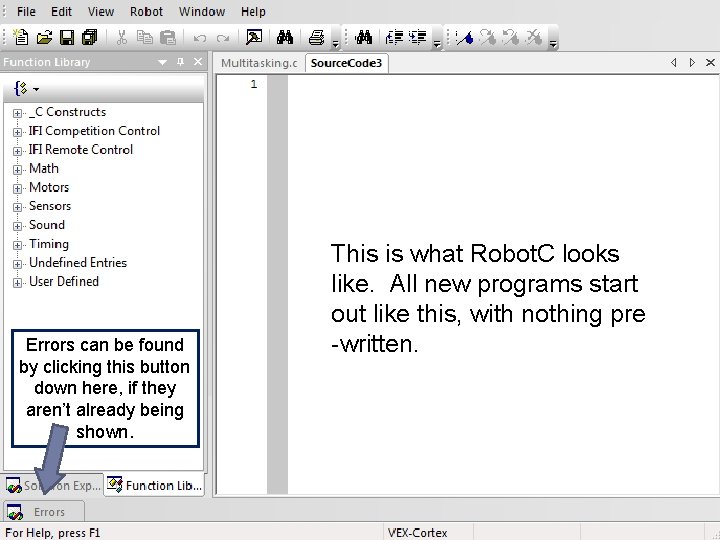Select the SourceCode3 tab

tap(346, 63)
